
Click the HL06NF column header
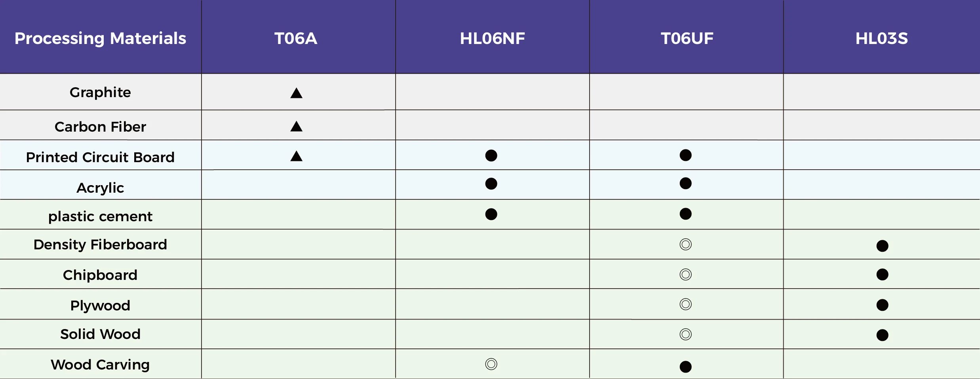(x=492, y=38)
